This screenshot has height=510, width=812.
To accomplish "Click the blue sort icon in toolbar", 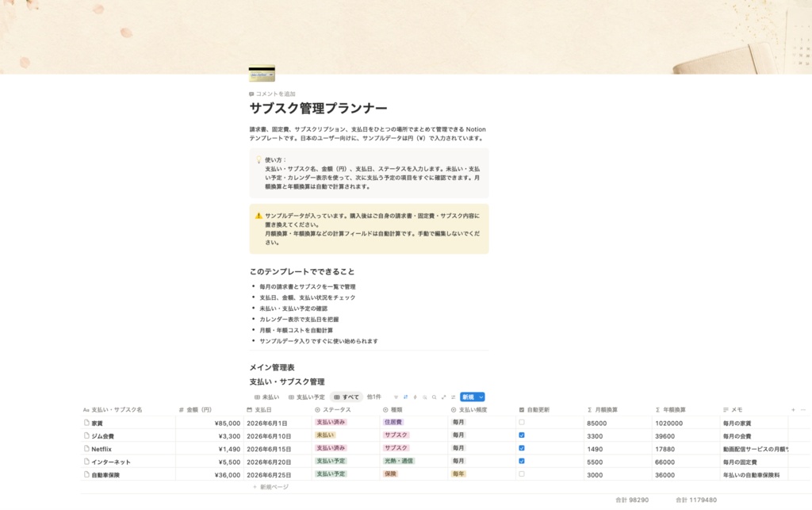I will (405, 397).
